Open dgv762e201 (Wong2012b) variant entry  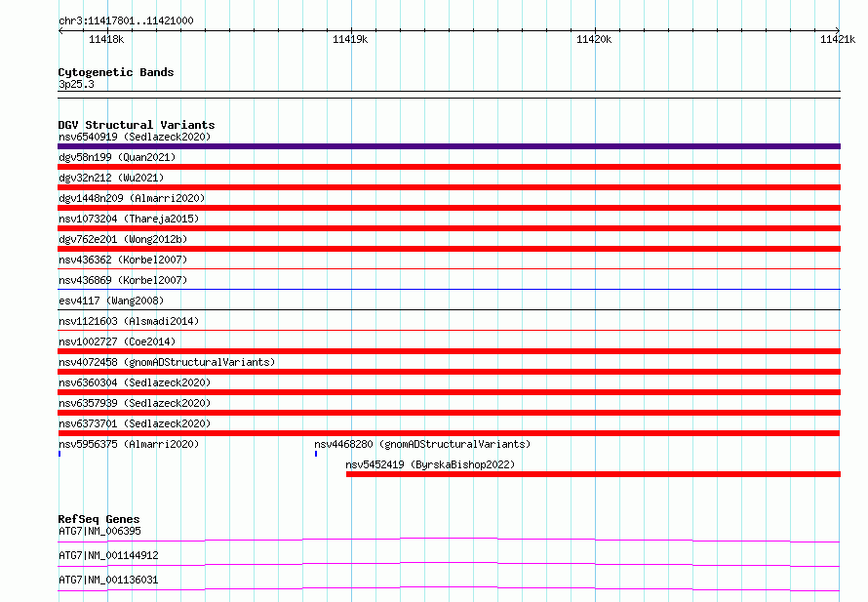[123, 239]
